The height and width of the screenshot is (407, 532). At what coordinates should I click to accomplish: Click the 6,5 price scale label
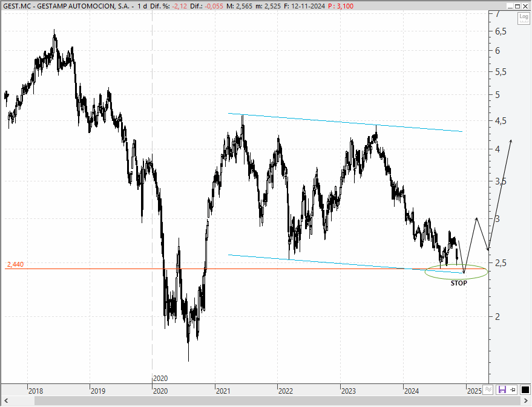click(501, 31)
